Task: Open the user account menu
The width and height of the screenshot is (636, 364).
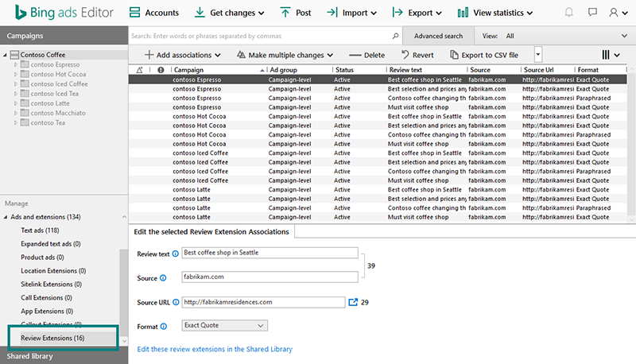Action: click(619, 13)
